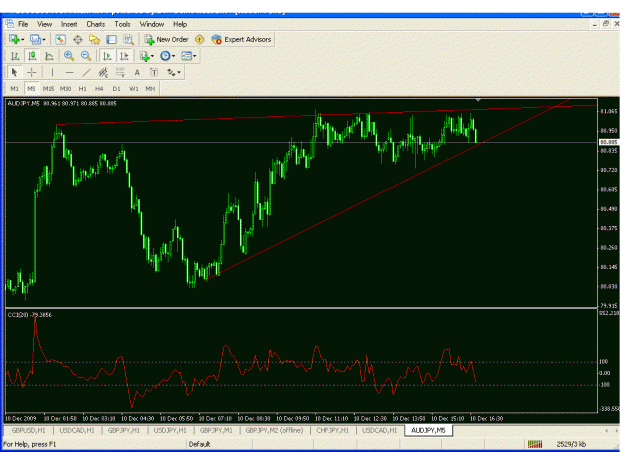Switch to the GBPJPY,H1 chart tab

pos(124,430)
